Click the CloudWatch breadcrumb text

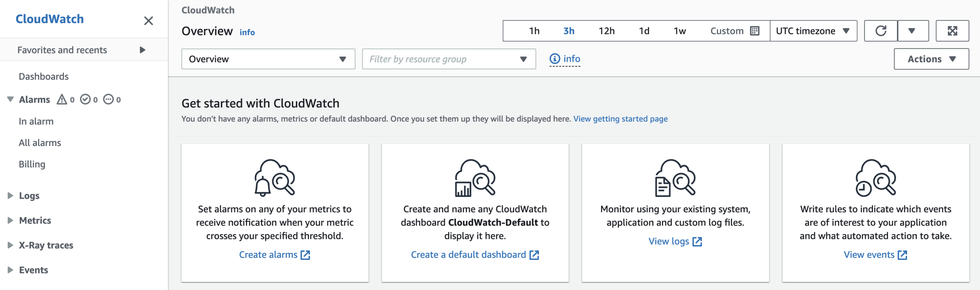tap(208, 10)
